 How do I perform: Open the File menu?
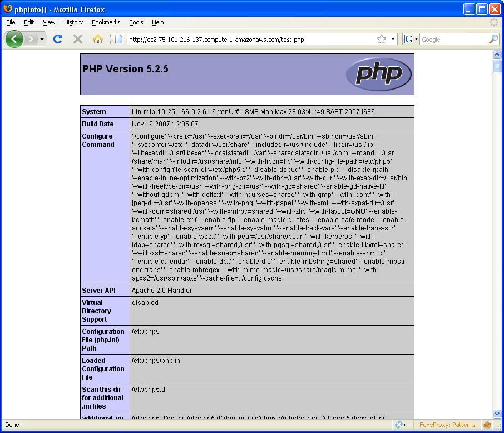tap(11, 22)
